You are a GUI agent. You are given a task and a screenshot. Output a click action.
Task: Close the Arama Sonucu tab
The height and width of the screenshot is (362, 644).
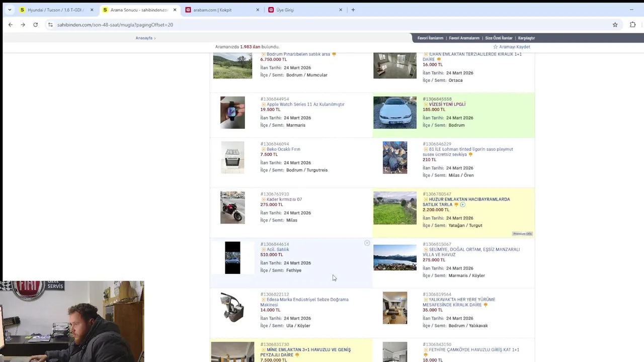click(x=175, y=10)
